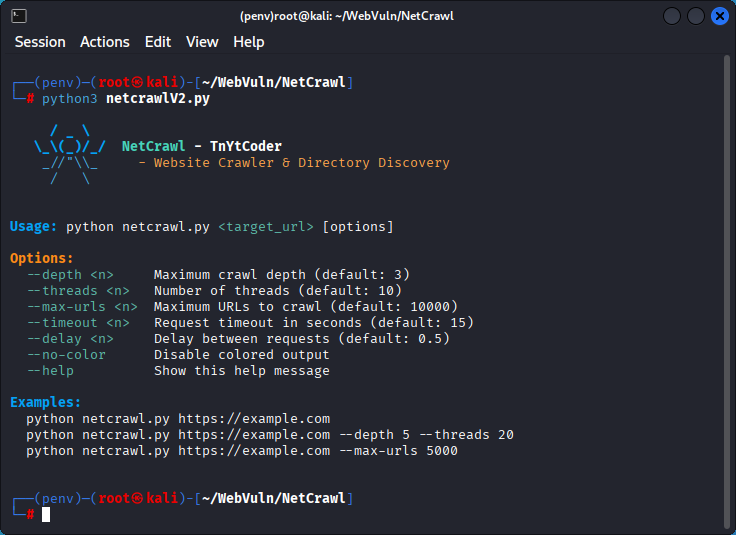Screen dimensions: 736x535
Task: Click the vertical scrollbar of the terminal
Action: (727, 293)
